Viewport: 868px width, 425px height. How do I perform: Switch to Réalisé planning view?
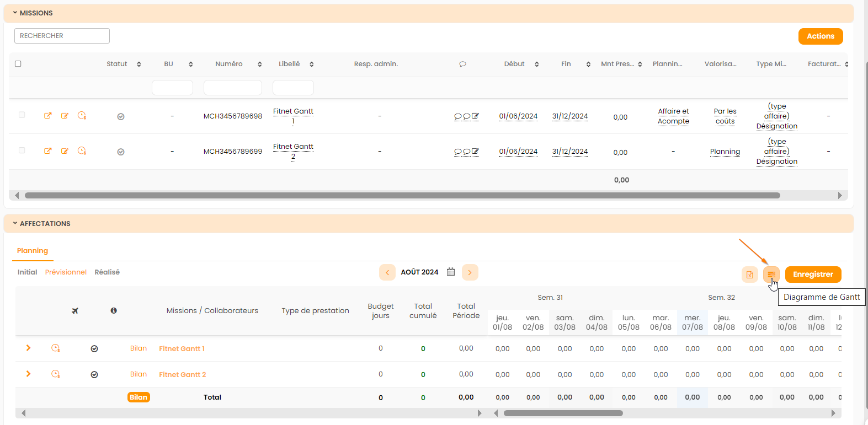click(107, 272)
